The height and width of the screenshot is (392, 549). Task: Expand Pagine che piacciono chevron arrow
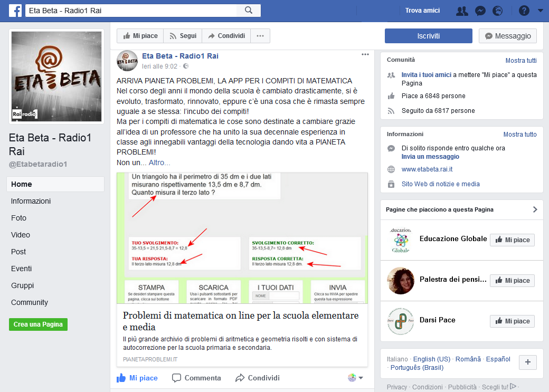(535, 209)
